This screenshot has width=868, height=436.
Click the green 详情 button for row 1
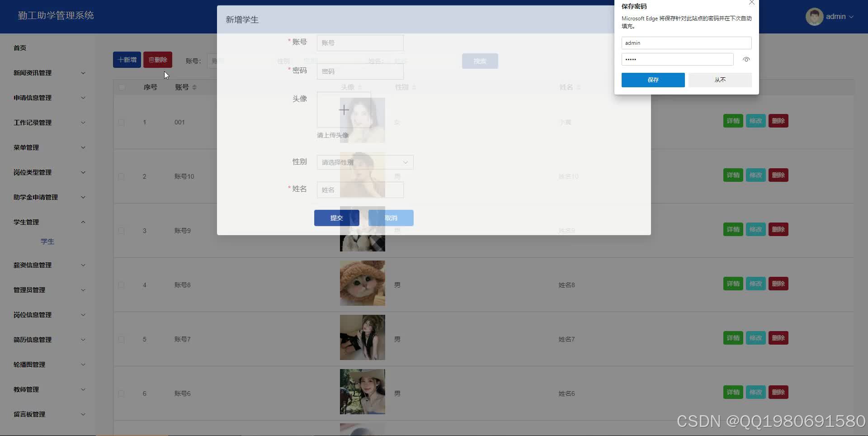pyautogui.click(x=732, y=121)
